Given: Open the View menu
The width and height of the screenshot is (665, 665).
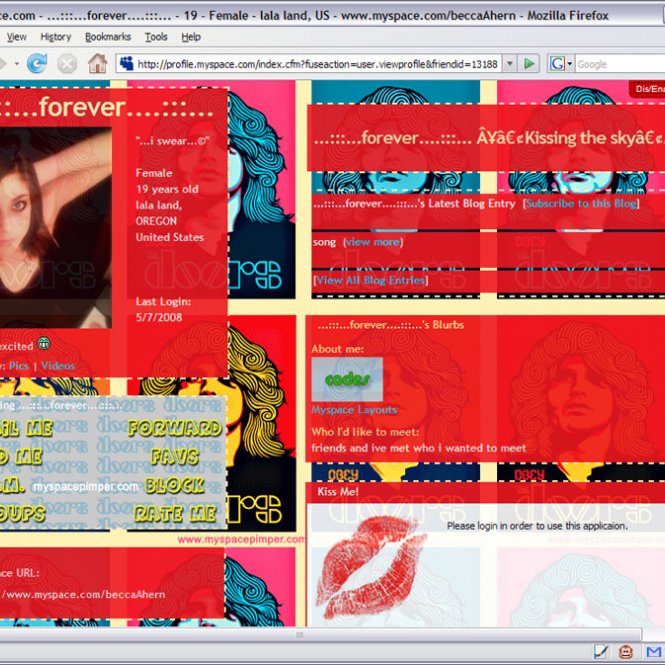Looking at the screenshot, I should click(17, 37).
